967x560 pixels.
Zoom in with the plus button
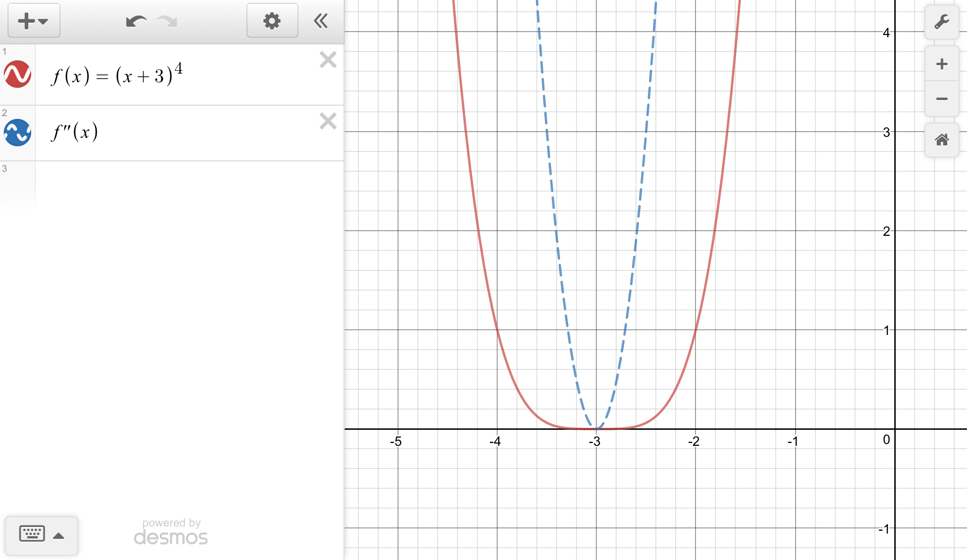pyautogui.click(x=942, y=64)
